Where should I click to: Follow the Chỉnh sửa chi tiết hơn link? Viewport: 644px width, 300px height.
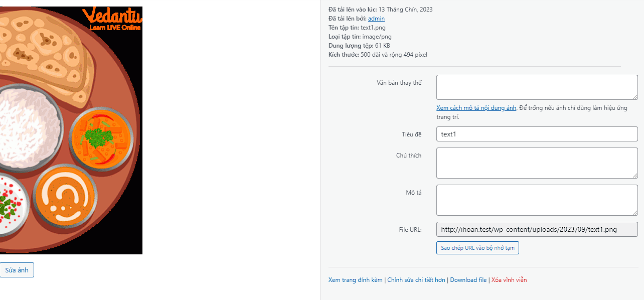pos(416,280)
